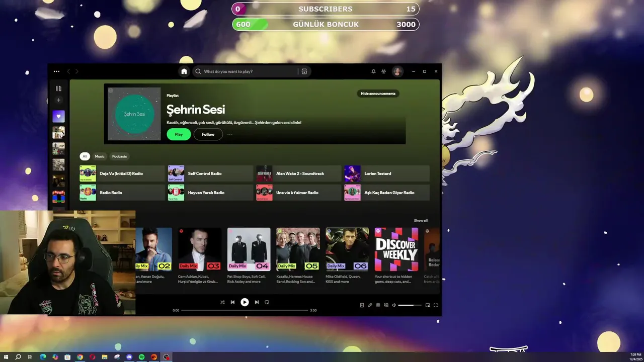Mute using the volume speaker icon

point(394,305)
